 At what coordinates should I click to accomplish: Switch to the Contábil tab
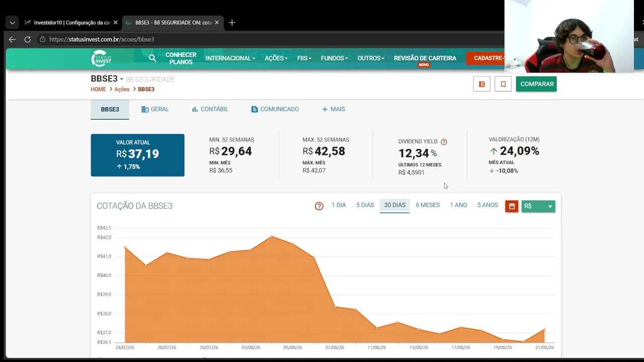(210, 109)
